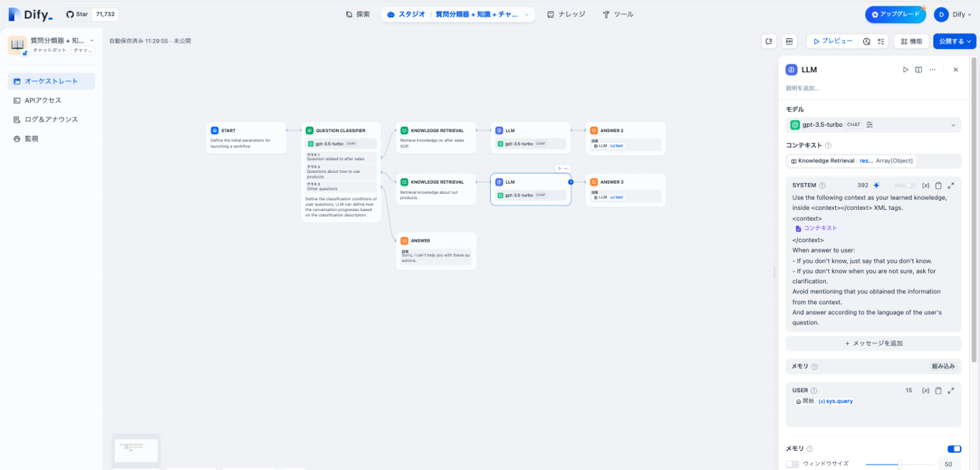Toggle the Jinja switch in SYSTEM prompt

click(x=910, y=186)
